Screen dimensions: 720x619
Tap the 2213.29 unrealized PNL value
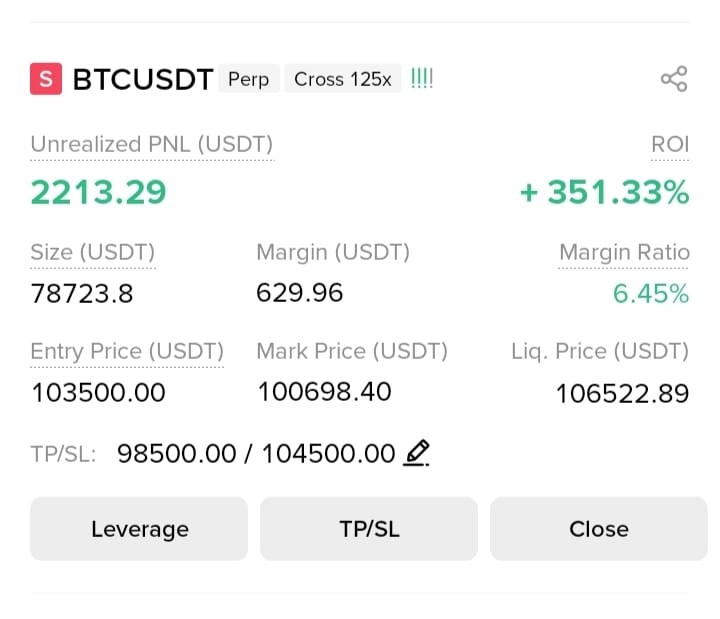pos(98,192)
